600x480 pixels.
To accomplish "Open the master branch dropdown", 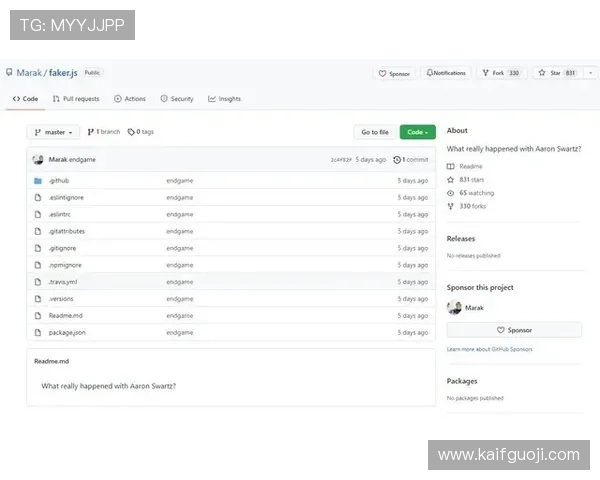I will tap(53, 132).
